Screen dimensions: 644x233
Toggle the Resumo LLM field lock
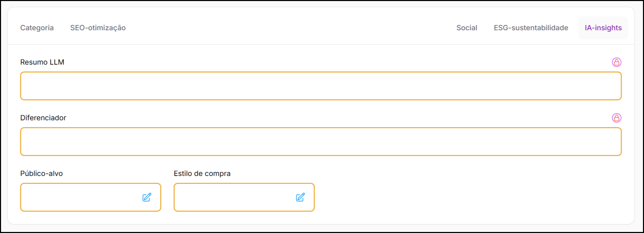coord(617,62)
